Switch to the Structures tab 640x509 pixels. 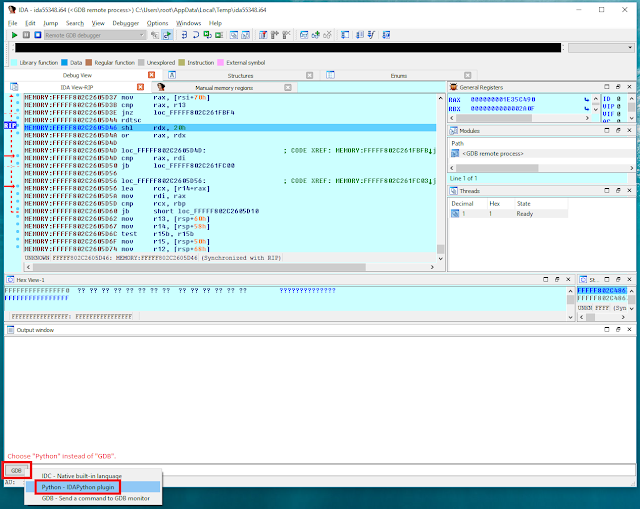point(240,76)
